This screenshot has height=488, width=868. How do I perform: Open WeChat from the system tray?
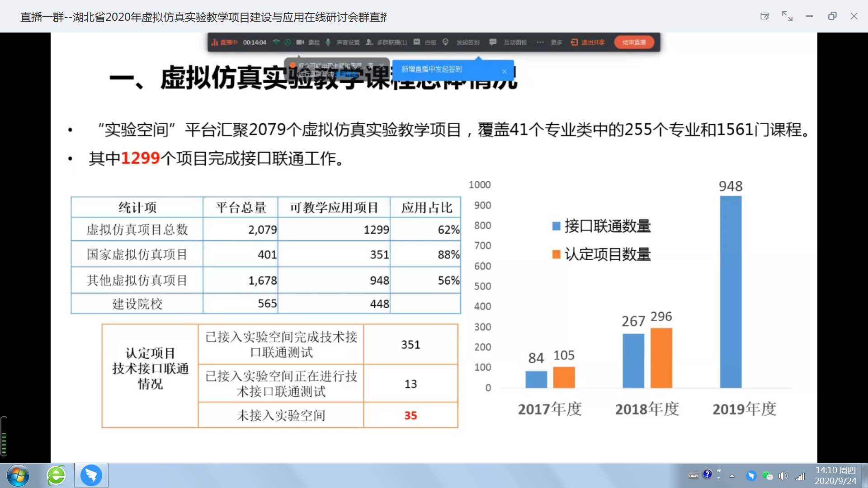click(767, 476)
